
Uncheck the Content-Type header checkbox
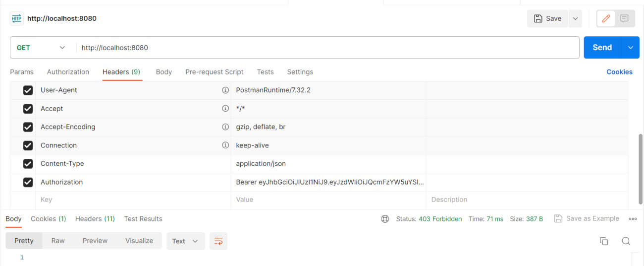point(28,164)
